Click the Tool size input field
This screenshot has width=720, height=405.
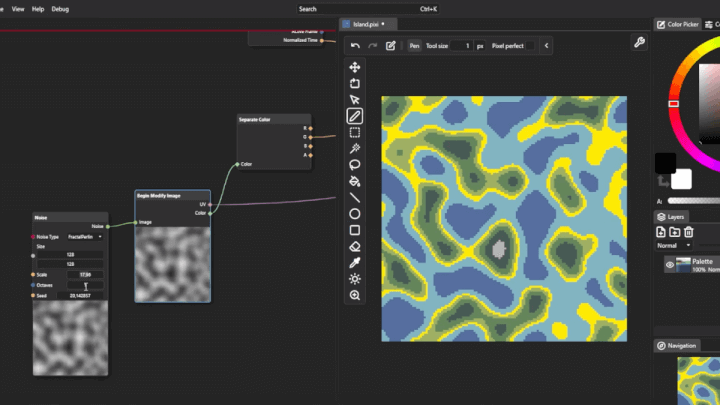tap(461, 46)
